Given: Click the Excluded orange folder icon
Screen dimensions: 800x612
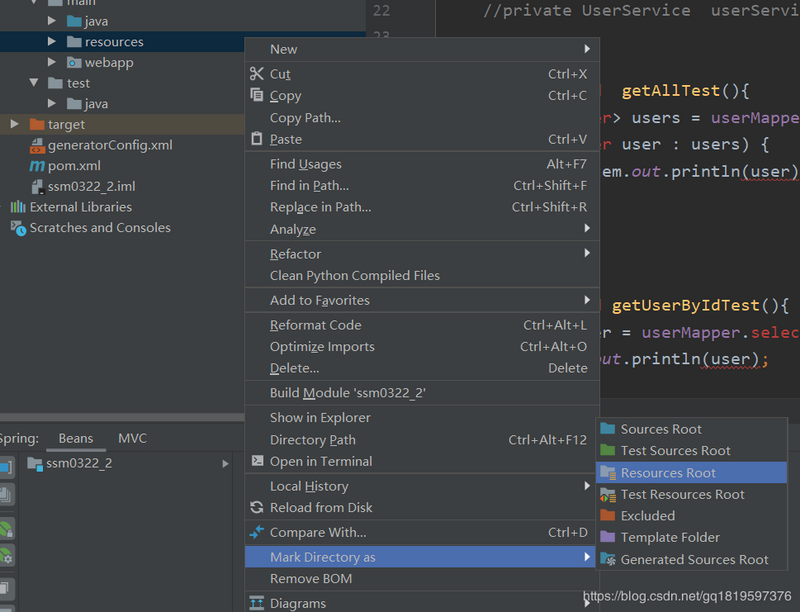Looking at the screenshot, I should click(x=607, y=516).
